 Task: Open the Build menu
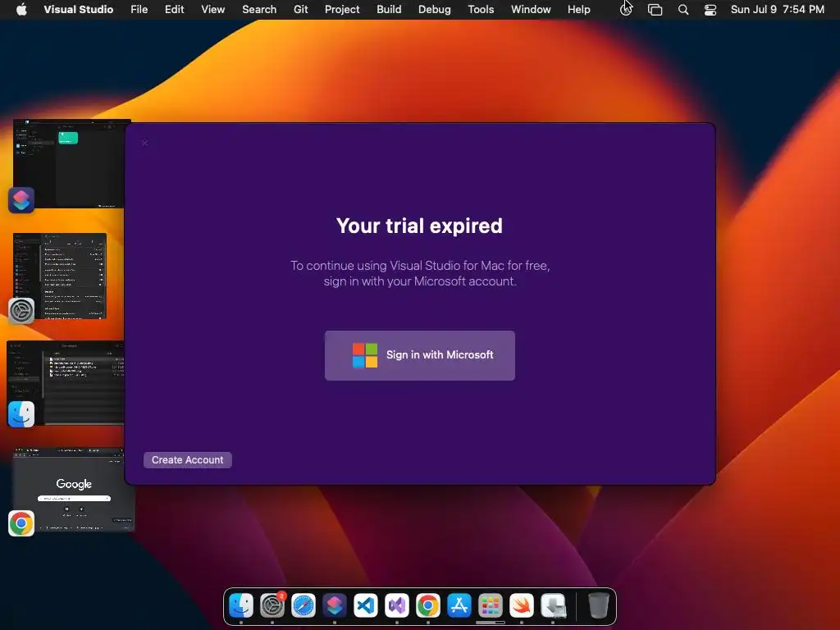389,9
